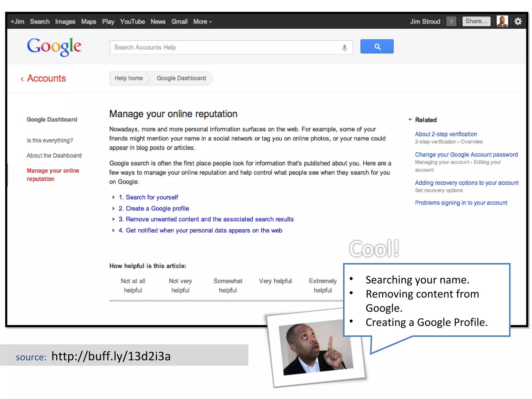This screenshot has width=532, height=399.
Task: Go to YouTube from the top bar
Action: tap(132, 22)
